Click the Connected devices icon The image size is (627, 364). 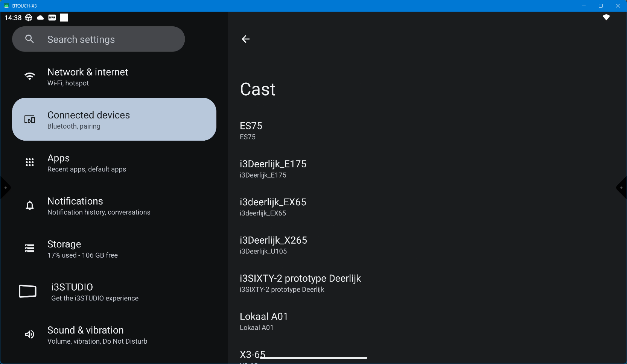click(x=30, y=120)
